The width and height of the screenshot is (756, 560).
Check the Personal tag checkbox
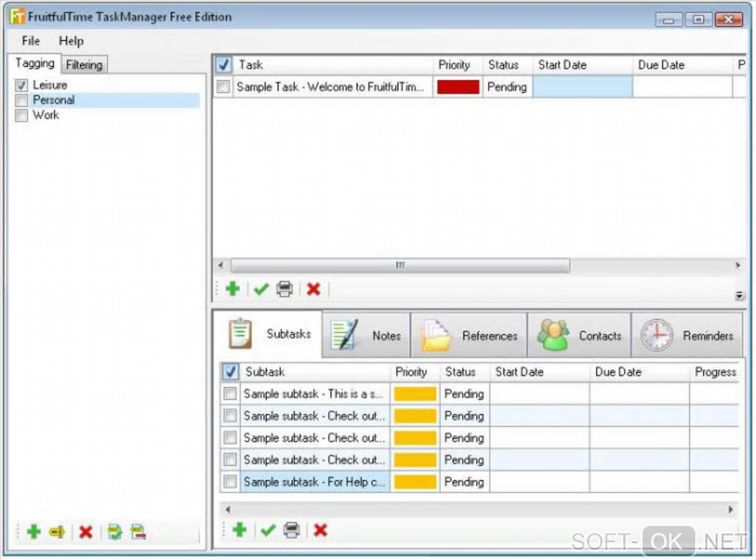click(x=21, y=100)
